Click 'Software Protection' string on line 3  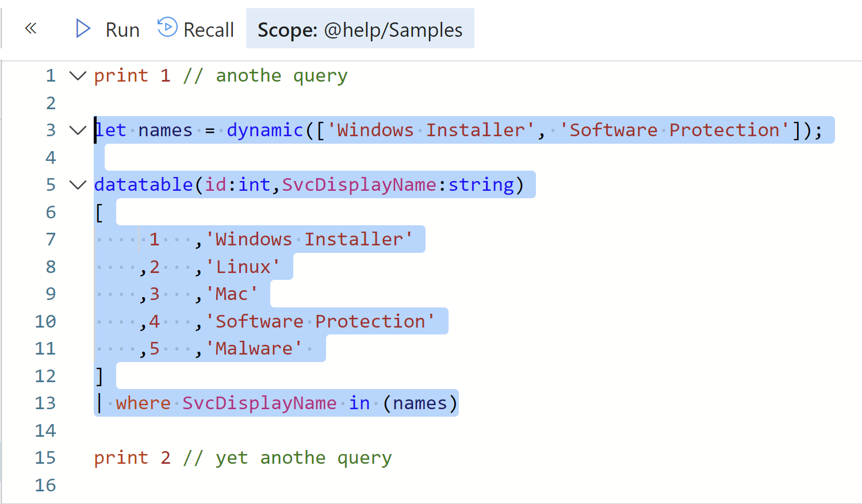pos(675,130)
